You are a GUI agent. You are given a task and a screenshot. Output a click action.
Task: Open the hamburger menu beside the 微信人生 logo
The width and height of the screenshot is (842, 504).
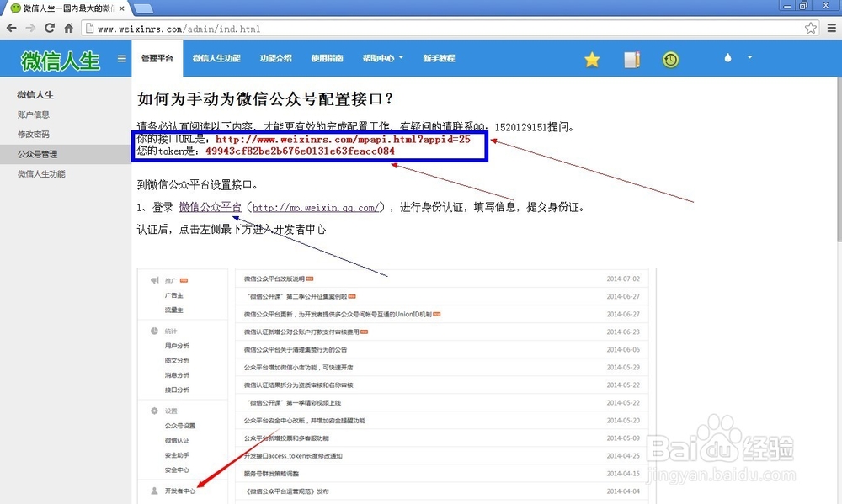pyautogui.click(x=121, y=59)
